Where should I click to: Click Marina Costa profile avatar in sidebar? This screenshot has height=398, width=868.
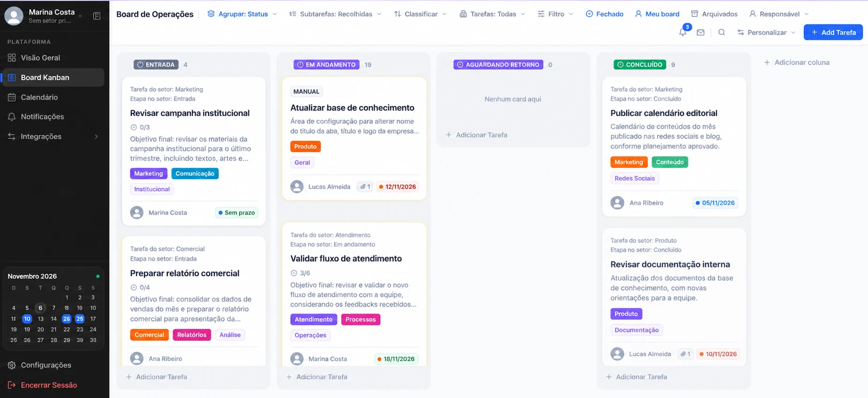14,16
